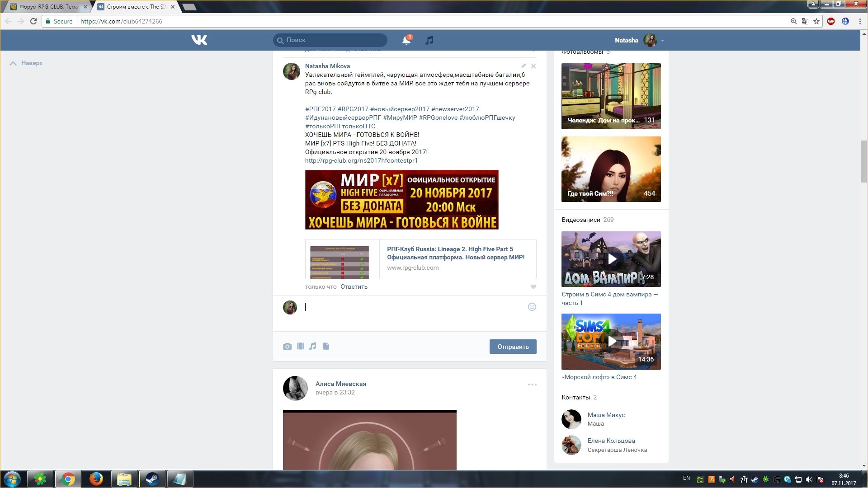Image resolution: width=868 pixels, height=488 pixels.
Task: Open the rpg-club.org/ns2017hfcontestpr1 link
Action: click(x=361, y=160)
